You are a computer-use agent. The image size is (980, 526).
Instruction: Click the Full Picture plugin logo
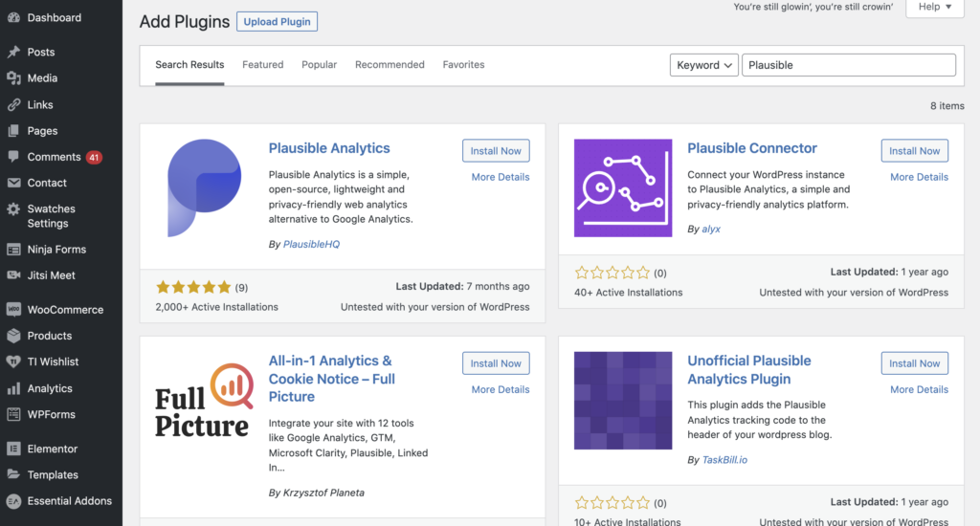coord(205,401)
